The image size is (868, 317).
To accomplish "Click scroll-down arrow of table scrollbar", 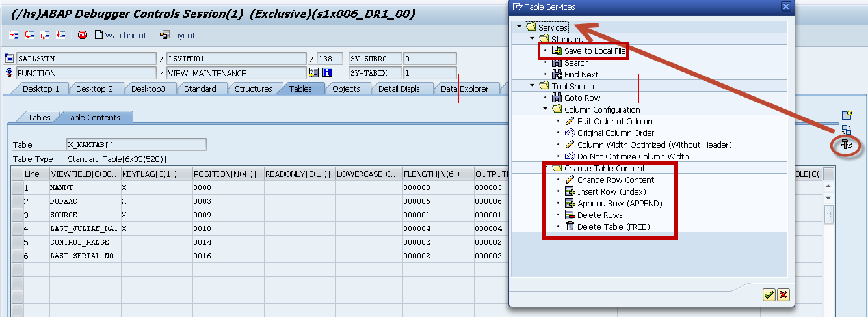I will pyautogui.click(x=828, y=198).
